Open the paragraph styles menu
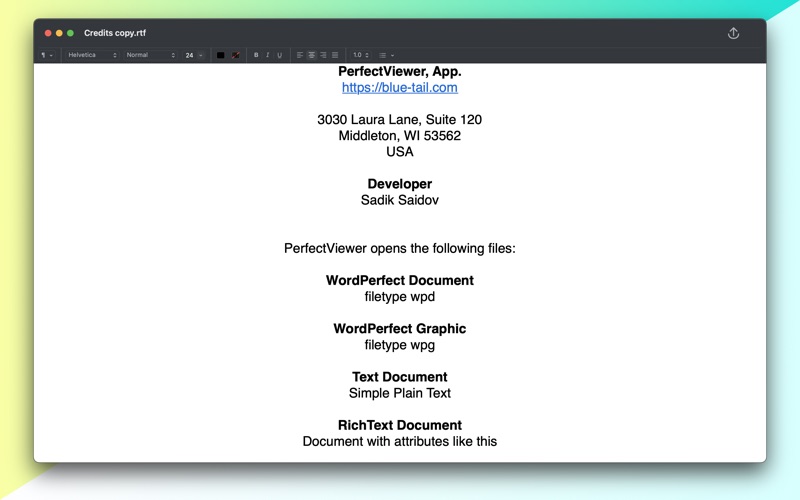Viewport: 800px width, 500px height. [x=46, y=55]
